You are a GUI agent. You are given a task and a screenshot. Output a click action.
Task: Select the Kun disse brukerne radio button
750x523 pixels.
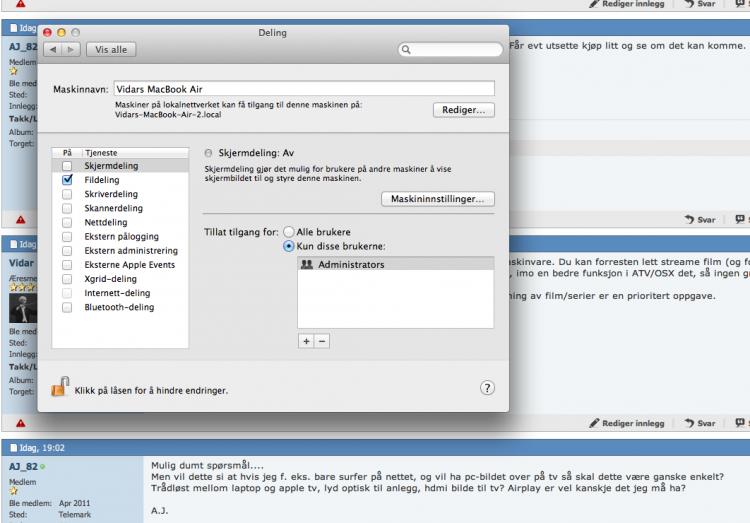(x=288, y=246)
